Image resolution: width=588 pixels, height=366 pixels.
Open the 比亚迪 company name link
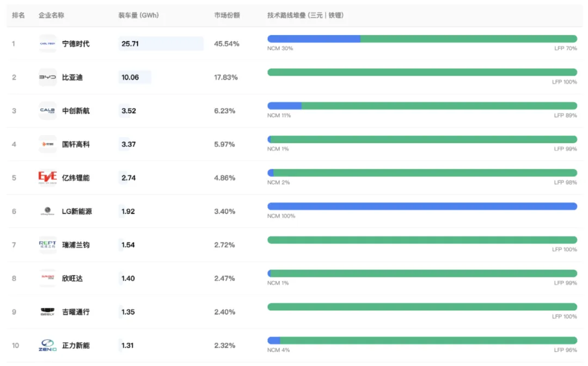[x=72, y=77]
